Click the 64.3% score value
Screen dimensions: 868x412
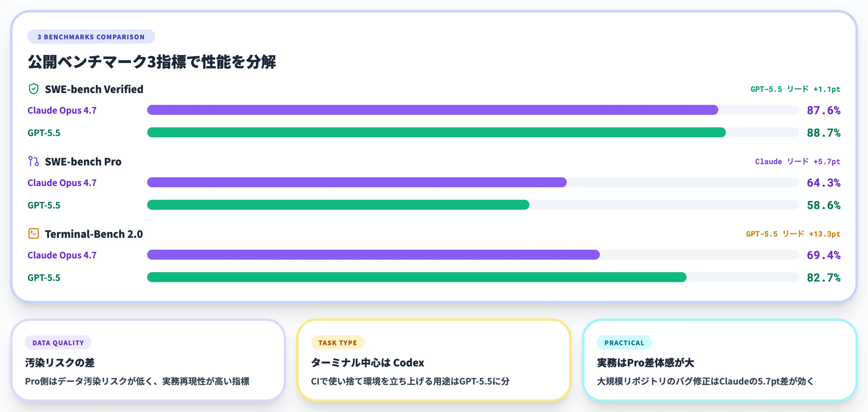pyautogui.click(x=823, y=183)
